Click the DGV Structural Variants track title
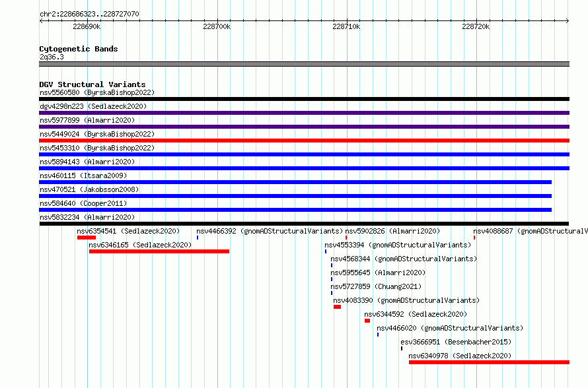This screenshot has width=588, height=388. click(x=92, y=84)
